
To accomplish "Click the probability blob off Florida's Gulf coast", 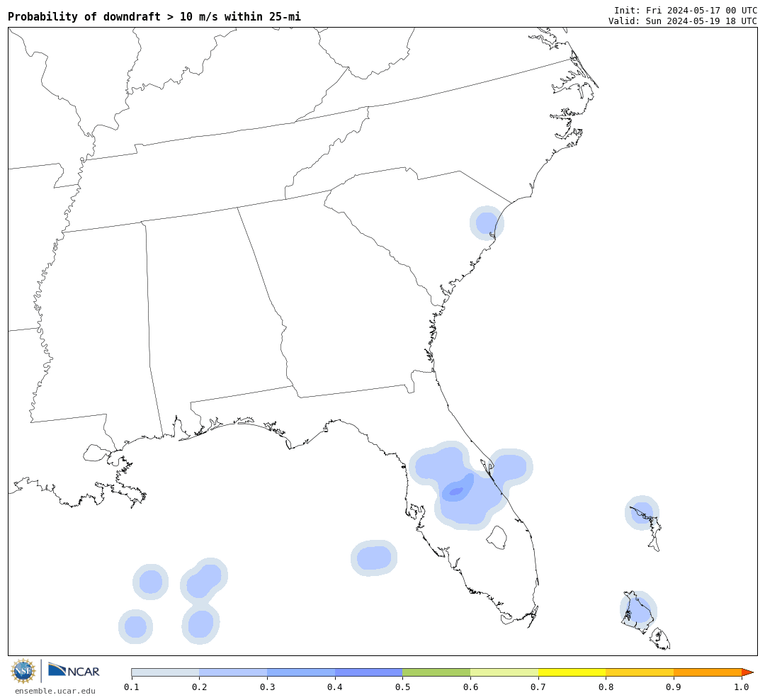I will (374, 558).
